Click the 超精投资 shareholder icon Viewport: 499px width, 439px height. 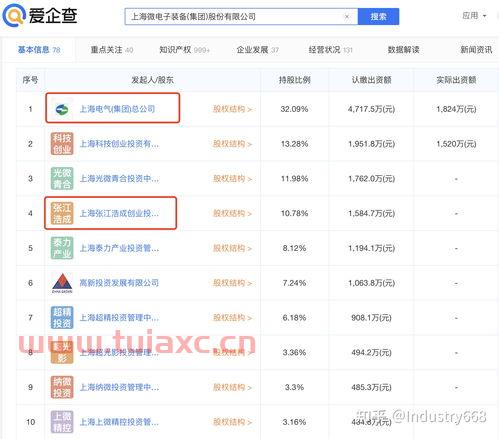[x=62, y=318]
